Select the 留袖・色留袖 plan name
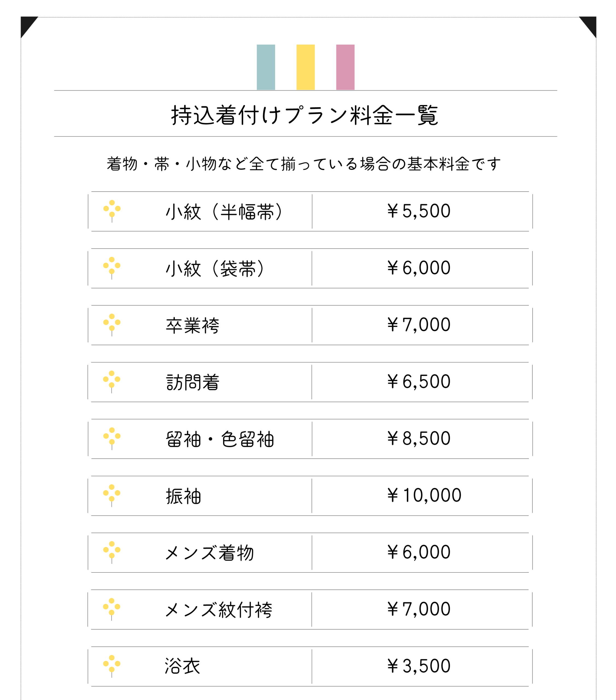The width and height of the screenshot is (616, 700). pyautogui.click(x=220, y=439)
